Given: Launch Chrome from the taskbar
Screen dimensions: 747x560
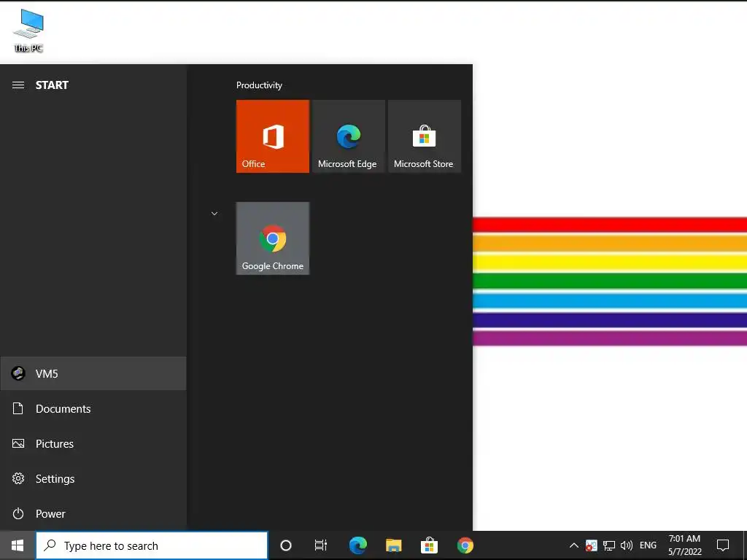Looking at the screenshot, I should coord(465,545).
